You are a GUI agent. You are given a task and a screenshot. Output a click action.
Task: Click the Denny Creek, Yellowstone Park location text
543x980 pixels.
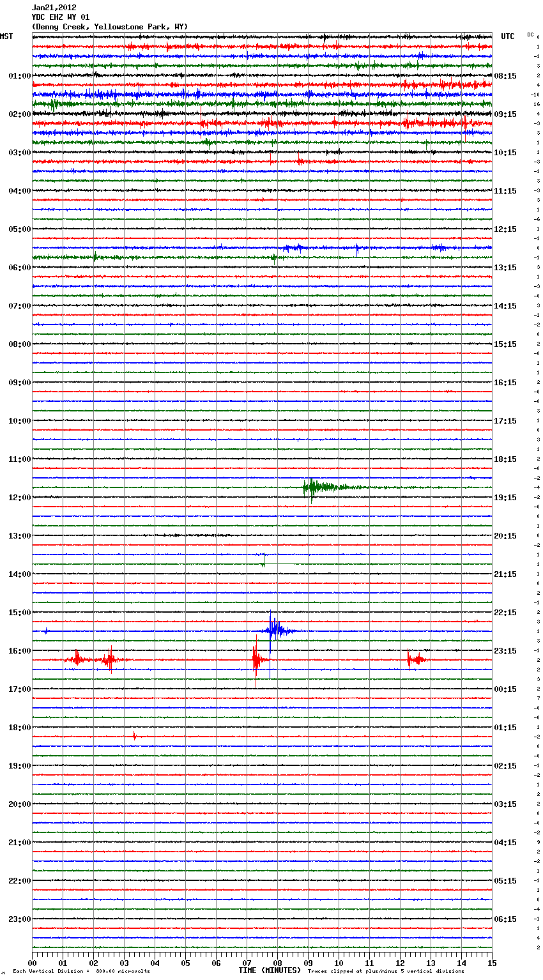coord(110,27)
